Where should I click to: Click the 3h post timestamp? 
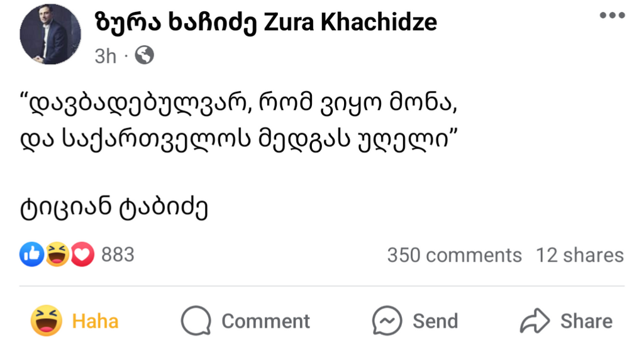(105, 57)
